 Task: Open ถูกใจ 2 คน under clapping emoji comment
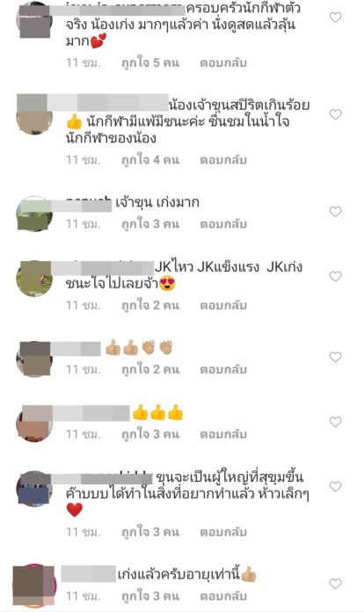[150, 369]
